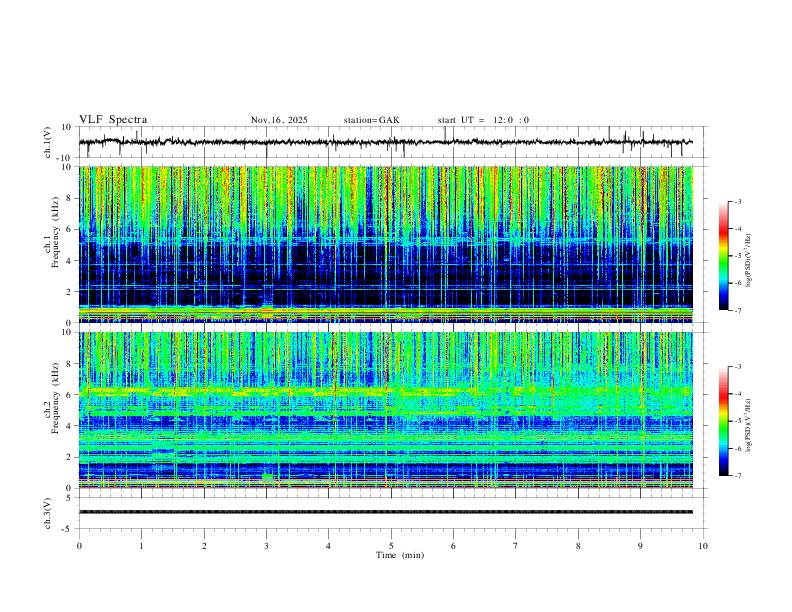Click the "-3" tick on ch.2 colorbar
Image resolution: width=792 pixels, height=612 pixels.
coord(738,367)
